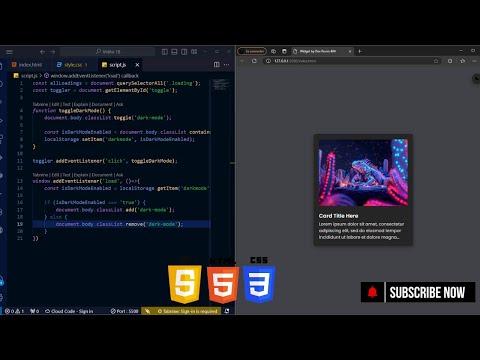Click window.addEventListener('load') code line

(x=86, y=181)
